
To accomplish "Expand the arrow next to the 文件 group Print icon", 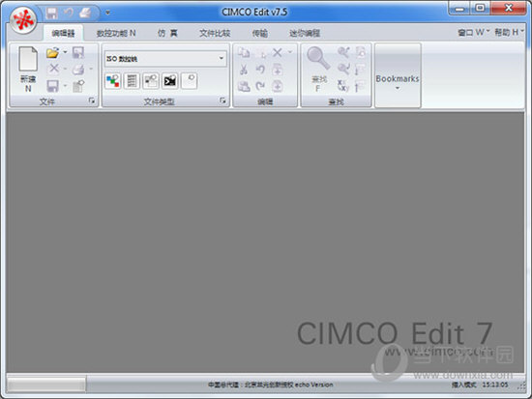I will click(91, 69).
